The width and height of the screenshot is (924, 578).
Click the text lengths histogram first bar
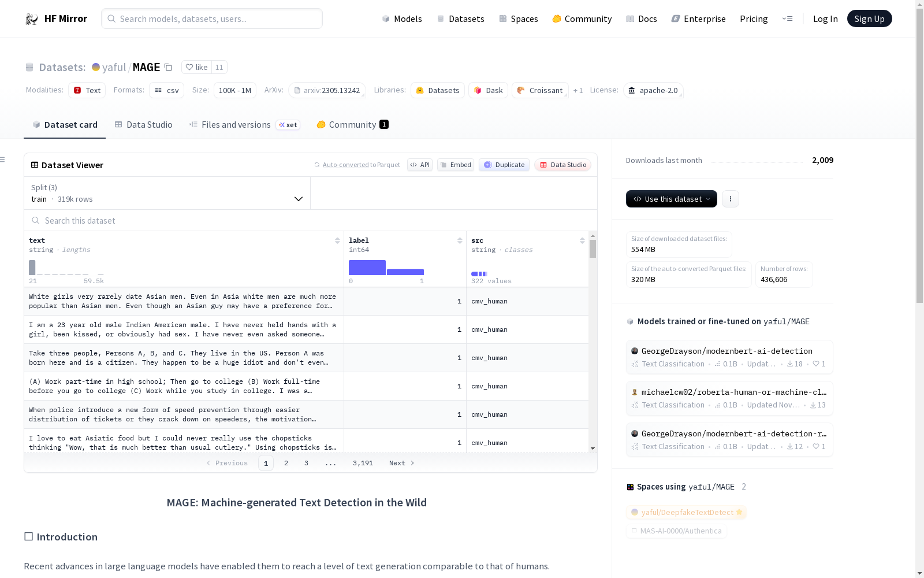(32, 268)
